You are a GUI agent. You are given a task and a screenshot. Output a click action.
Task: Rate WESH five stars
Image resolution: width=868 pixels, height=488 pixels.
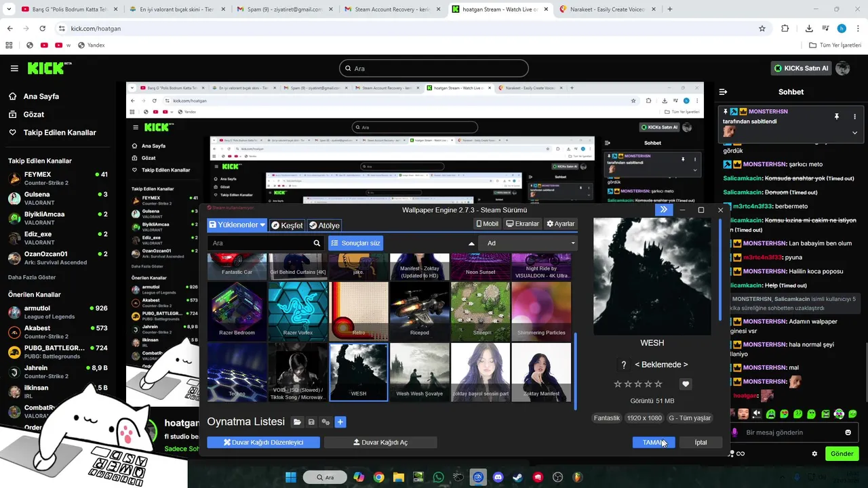coord(658,384)
